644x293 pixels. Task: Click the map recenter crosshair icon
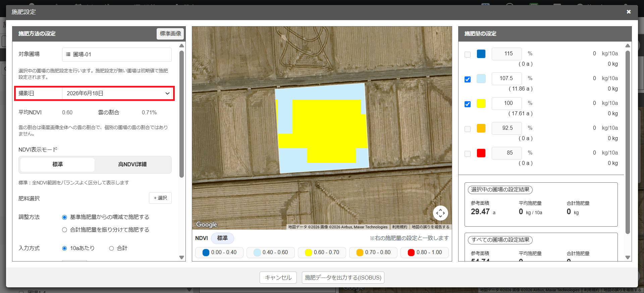point(440,213)
